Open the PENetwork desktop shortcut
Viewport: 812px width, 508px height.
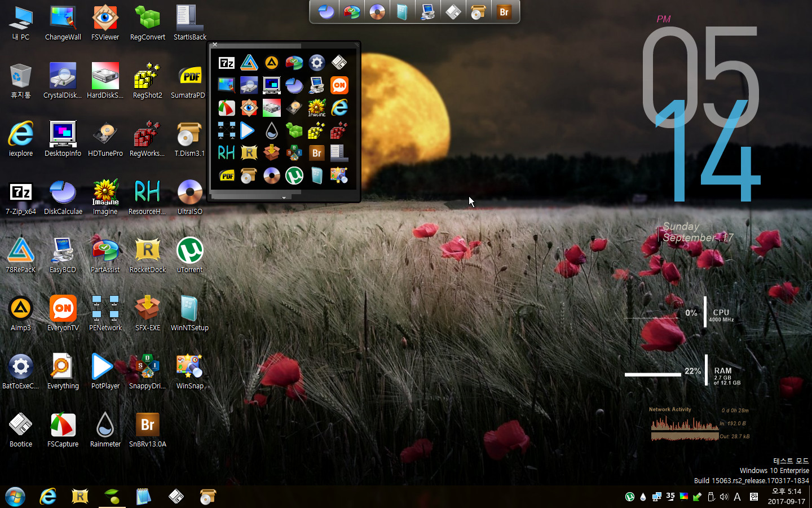click(x=105, y=314)
